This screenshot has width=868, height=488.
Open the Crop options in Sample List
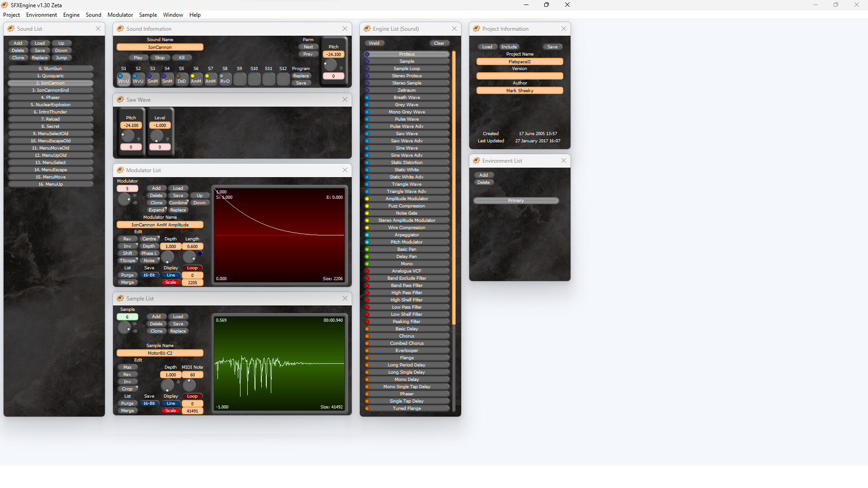(x=127, y=389)
